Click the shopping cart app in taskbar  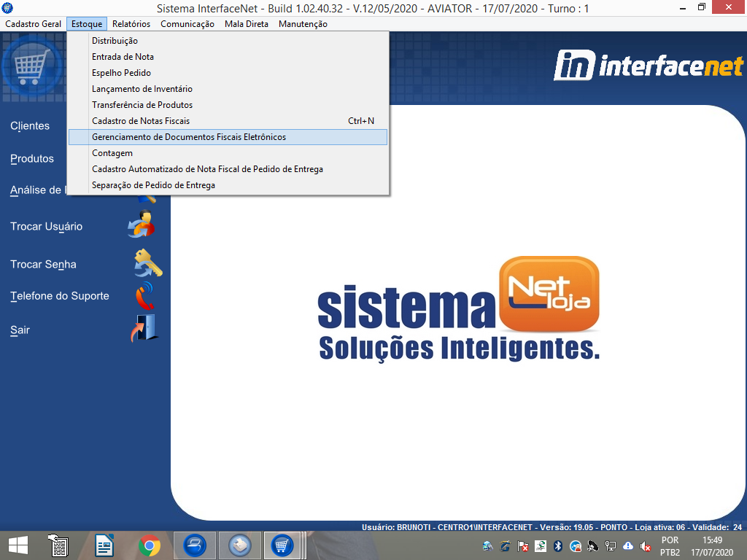click(x=282, y=545)
